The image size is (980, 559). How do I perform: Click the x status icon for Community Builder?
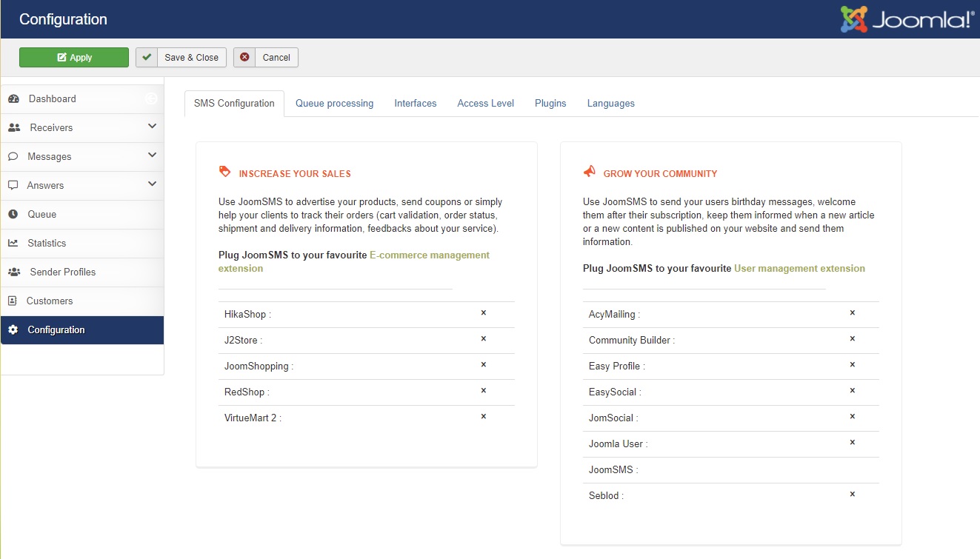(x=853, y=338)
